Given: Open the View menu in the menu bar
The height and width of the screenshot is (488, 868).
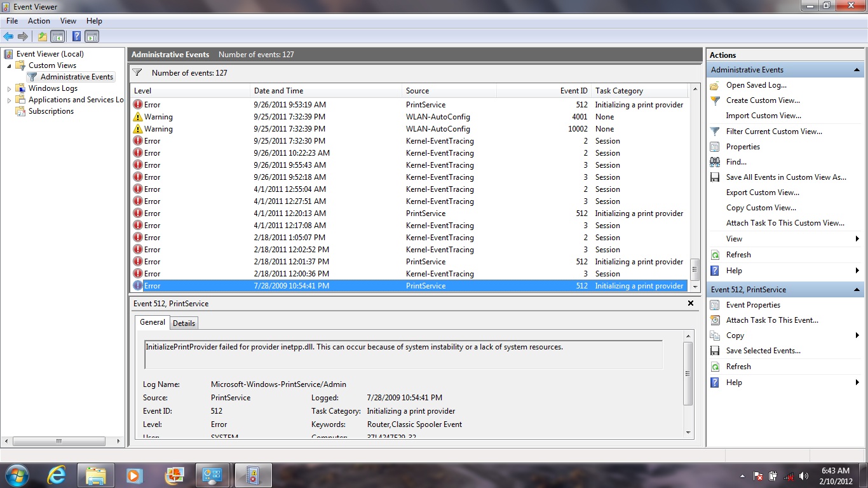Looking at the screenshot, I should 68,21.
